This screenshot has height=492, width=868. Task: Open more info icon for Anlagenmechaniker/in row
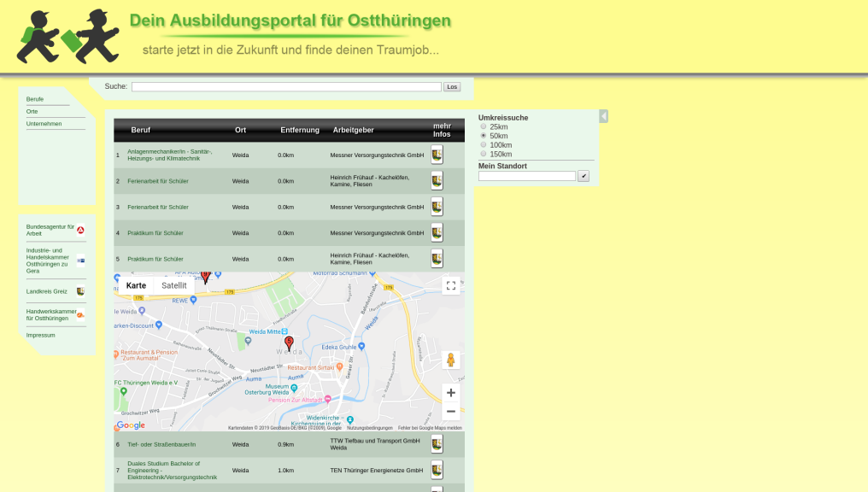coord(437,155)
